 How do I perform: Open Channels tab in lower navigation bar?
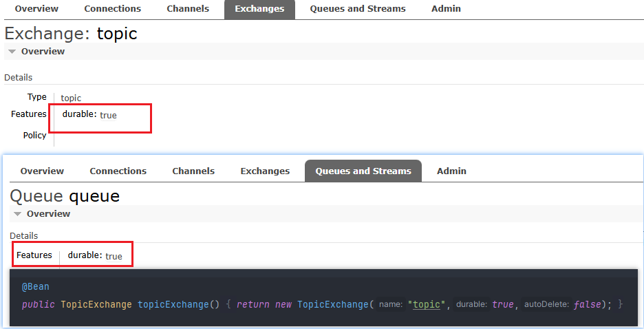coord(193,171)
